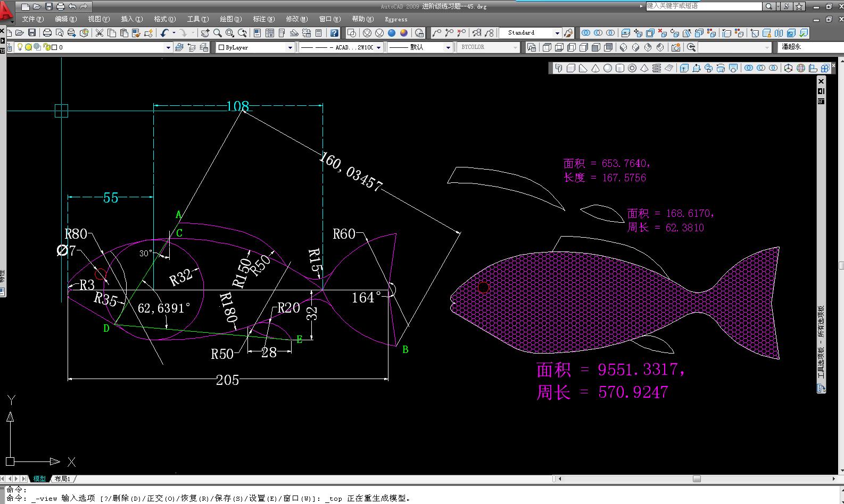Click the Cut scissors icon
Image resolution: width=844 pixels, height=504 pixels.
coord(99,33)
